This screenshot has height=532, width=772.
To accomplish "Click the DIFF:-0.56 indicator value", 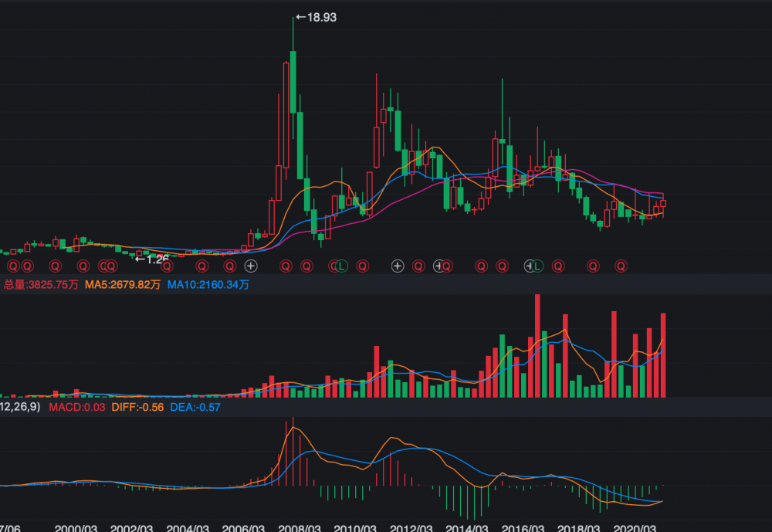I will [x=137, y=408].
